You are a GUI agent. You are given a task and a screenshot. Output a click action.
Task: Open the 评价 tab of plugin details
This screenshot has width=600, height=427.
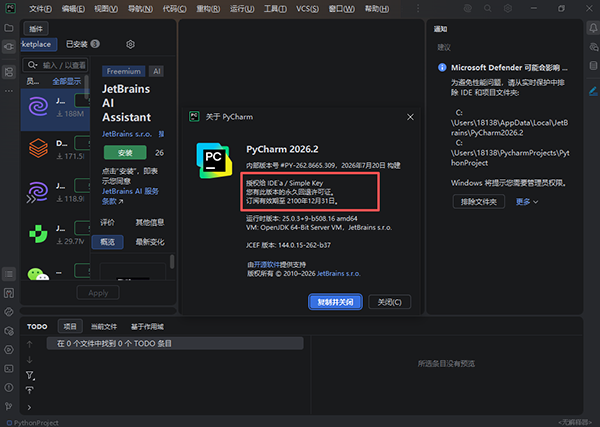pos(107,223)
